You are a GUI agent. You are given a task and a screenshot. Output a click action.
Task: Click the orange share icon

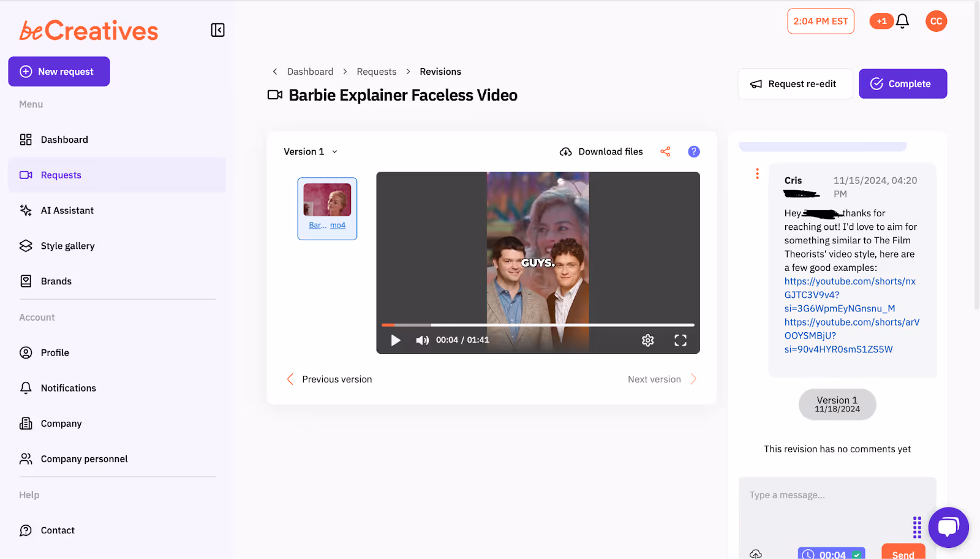pyautogui.click(x=665, y=151)
